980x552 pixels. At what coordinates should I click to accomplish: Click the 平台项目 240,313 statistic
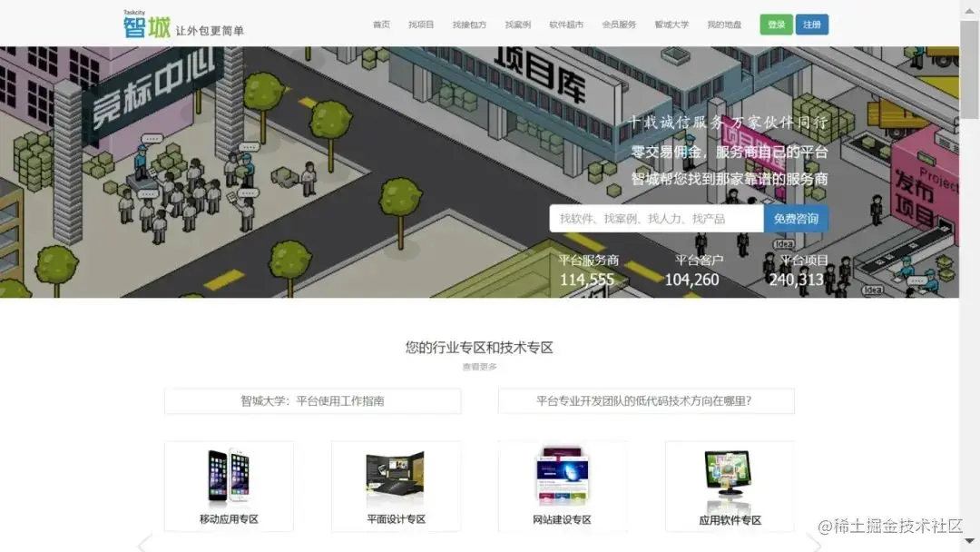(x=799, y=270)
